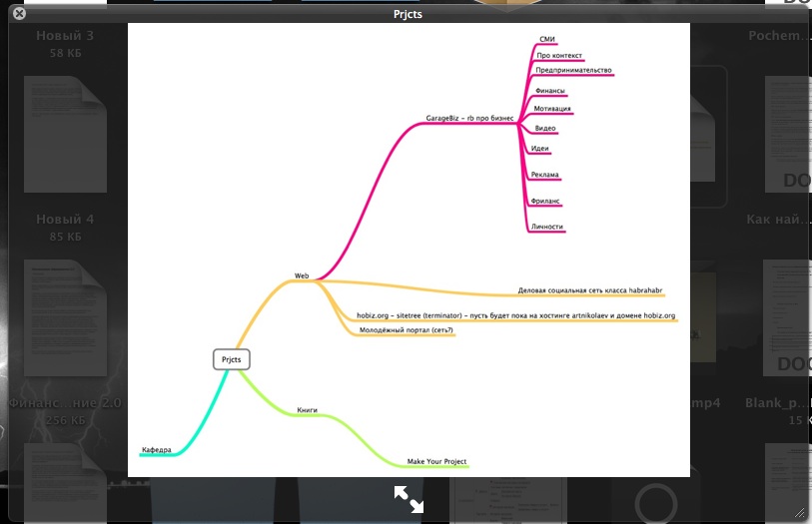Click the Фриланс node
Image resolution: width=812 pixels, height=524 pixels.
(546, 201)
